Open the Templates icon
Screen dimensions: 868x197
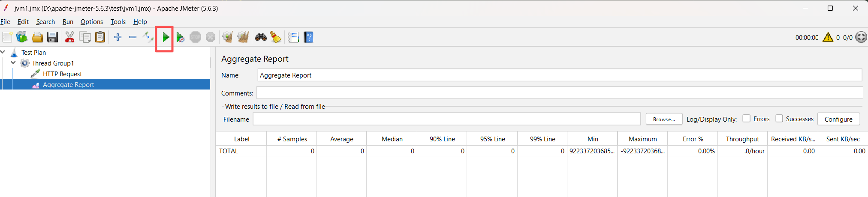pos(22,37)
